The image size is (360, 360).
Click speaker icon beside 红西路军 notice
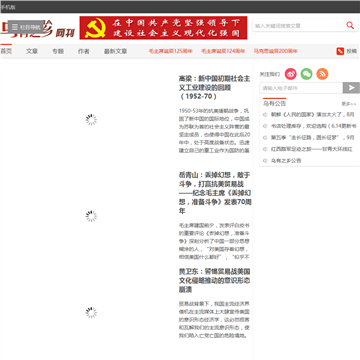pyautogui.click(x=265, y=149)
